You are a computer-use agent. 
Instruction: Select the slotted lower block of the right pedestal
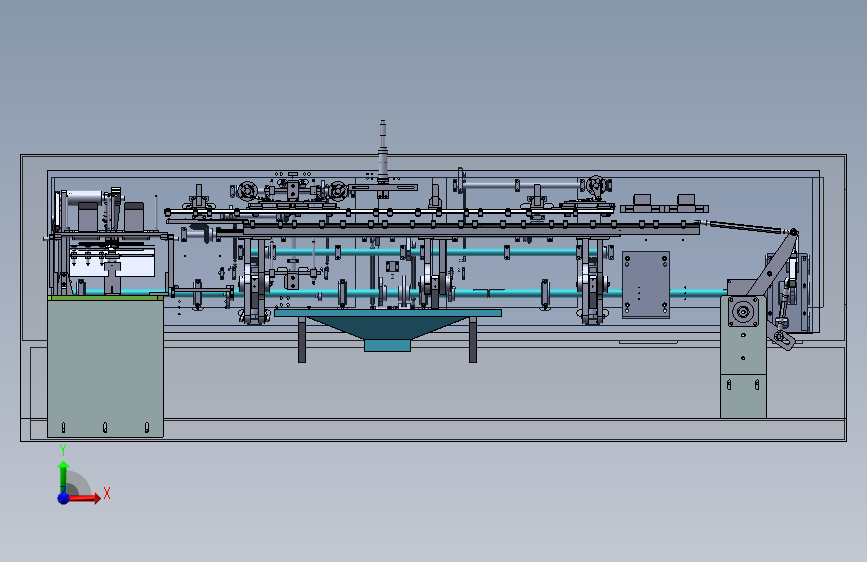[x=743, y=396]
